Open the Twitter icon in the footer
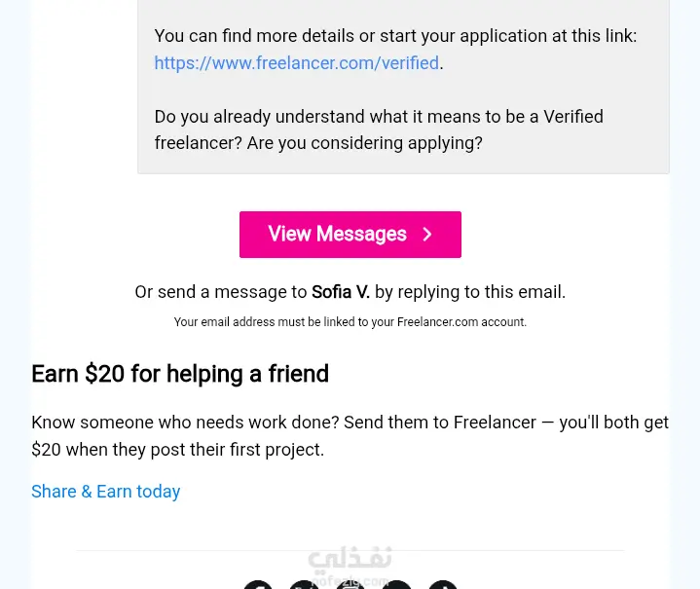700x589 pixels. pyautogui.click(x=304, y=586)
